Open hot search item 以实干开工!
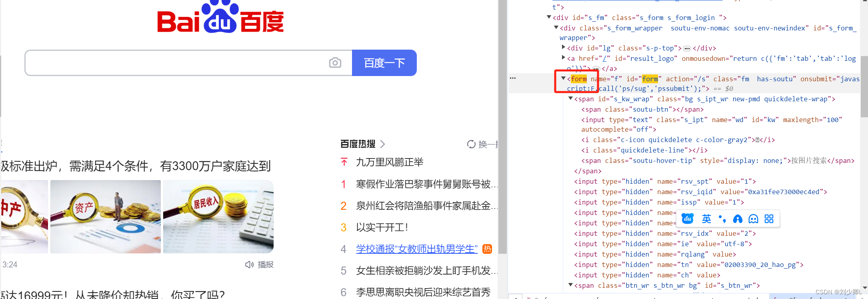Screen dimensions: 868x299 [x=382, y=227]
